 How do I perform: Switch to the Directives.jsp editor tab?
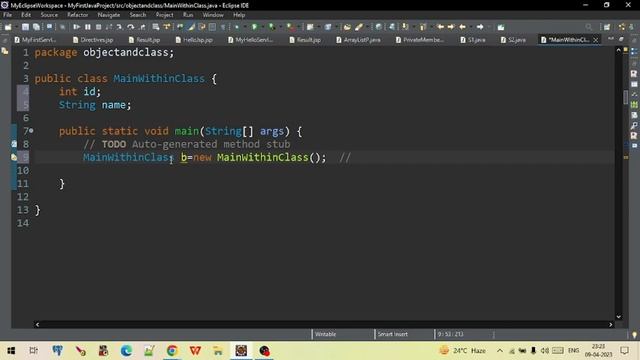pyautogui.click(x=93, y=40)
